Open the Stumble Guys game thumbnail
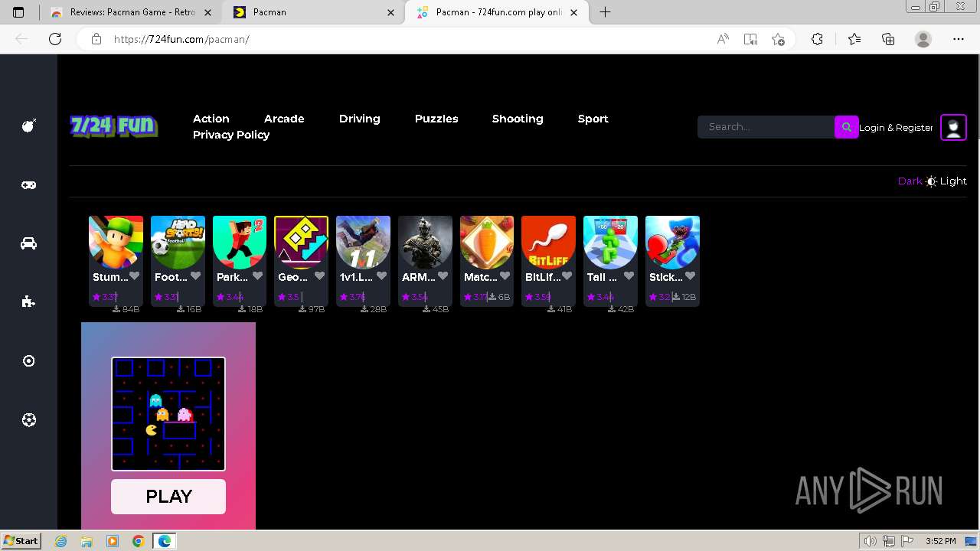The width and height of the screenshot is (980, 551). 116,243
